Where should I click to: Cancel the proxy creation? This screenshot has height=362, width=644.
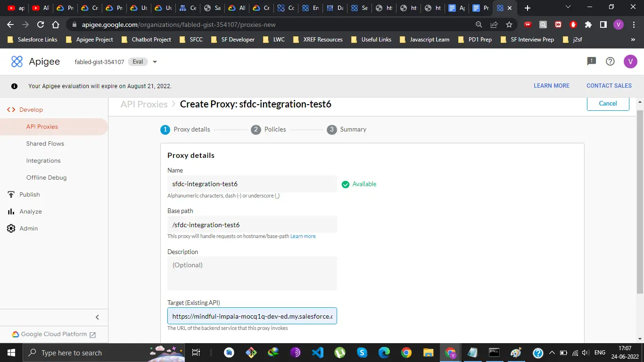[x=608, y=103]
